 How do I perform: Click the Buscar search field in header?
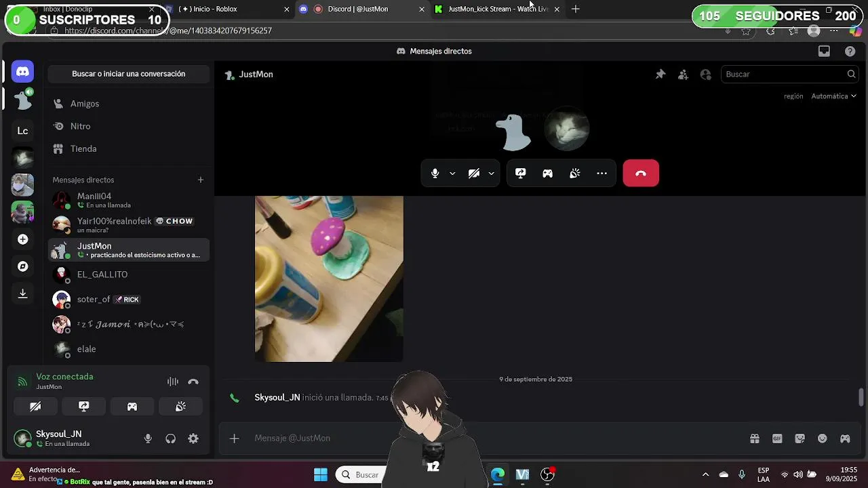pos(790,74)
